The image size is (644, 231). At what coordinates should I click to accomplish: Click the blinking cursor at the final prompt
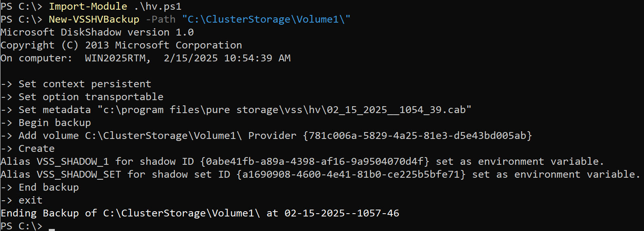click(x=52, y=228)
